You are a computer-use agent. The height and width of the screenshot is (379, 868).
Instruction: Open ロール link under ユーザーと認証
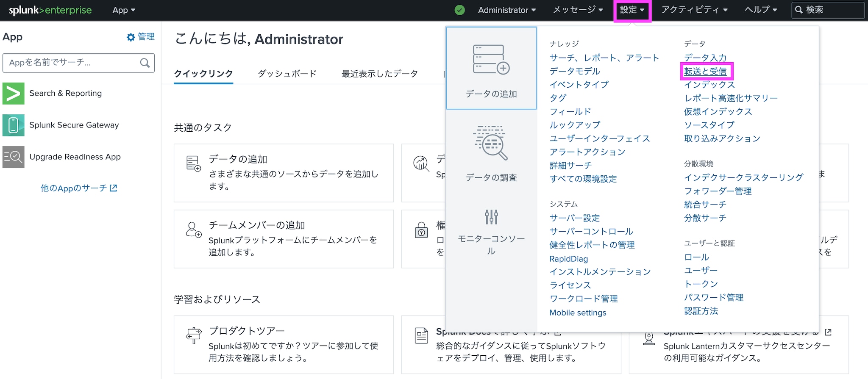click(x=696, y=257)
